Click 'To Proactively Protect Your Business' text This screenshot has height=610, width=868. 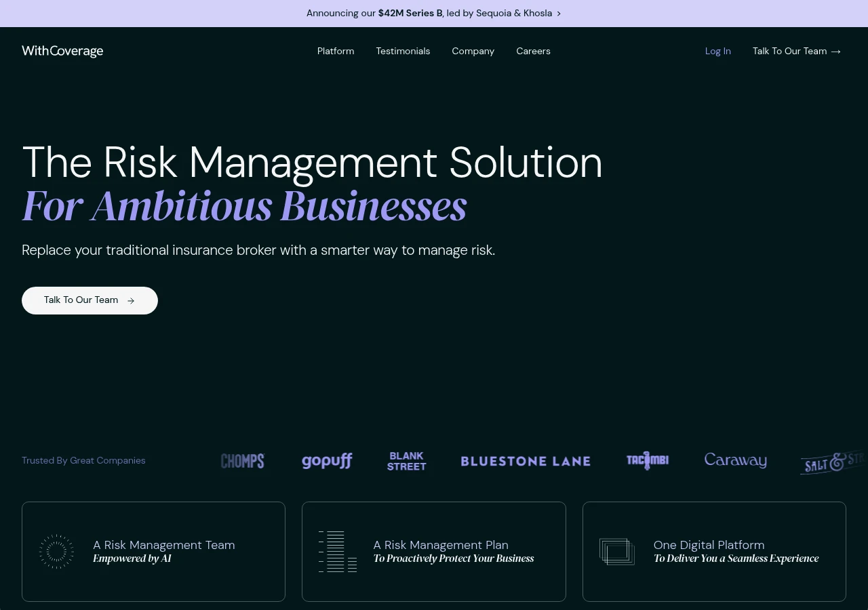(x=454, y=559)
